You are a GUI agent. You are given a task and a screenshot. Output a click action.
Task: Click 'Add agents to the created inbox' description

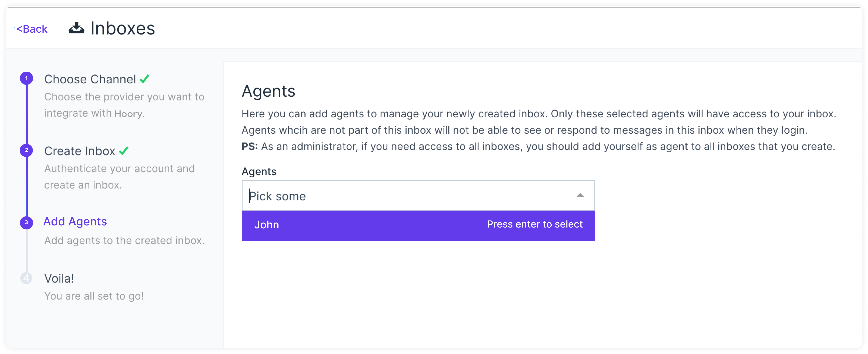124,240
